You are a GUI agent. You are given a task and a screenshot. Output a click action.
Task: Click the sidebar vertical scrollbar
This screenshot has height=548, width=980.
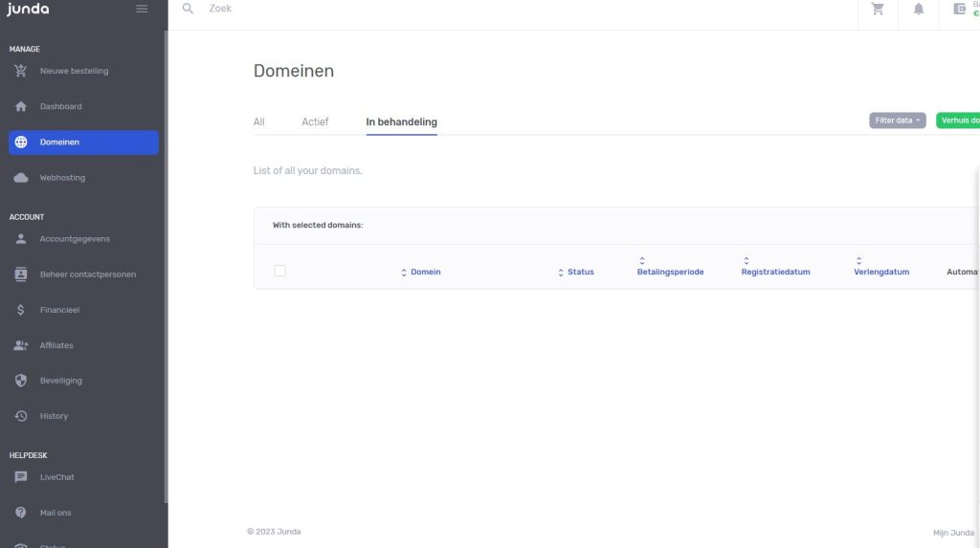click(x=167, y=268)
